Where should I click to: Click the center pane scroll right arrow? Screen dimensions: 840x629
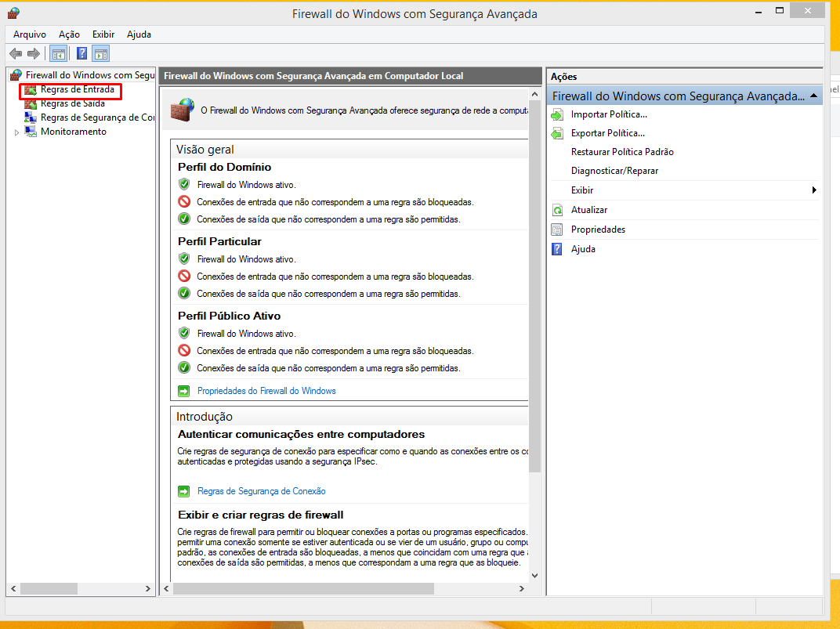tap(521, 588)
